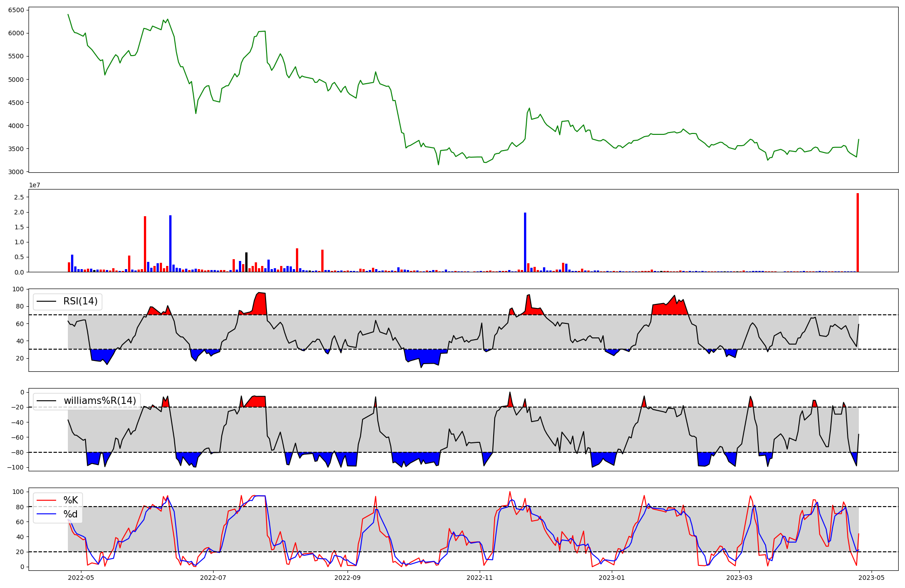Click the -100 tick label on Williams axis
Screen dimensions: 905x588
(15, 467)
